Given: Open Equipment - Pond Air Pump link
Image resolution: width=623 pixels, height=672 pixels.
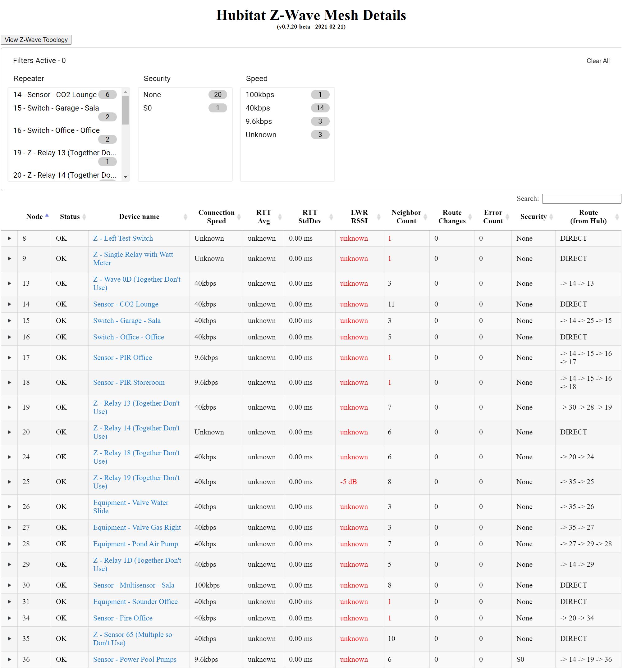Looking at the screenshot, I should 135,544.
